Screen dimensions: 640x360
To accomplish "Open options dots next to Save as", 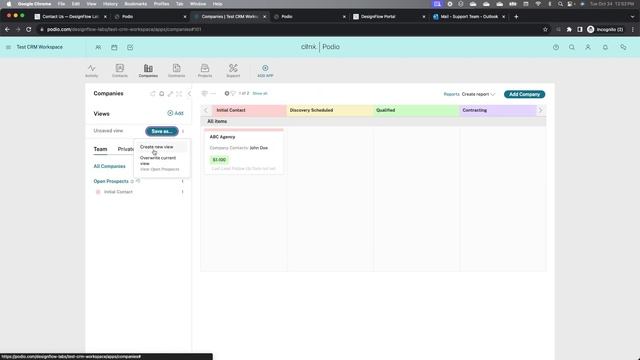I will 183,131.
